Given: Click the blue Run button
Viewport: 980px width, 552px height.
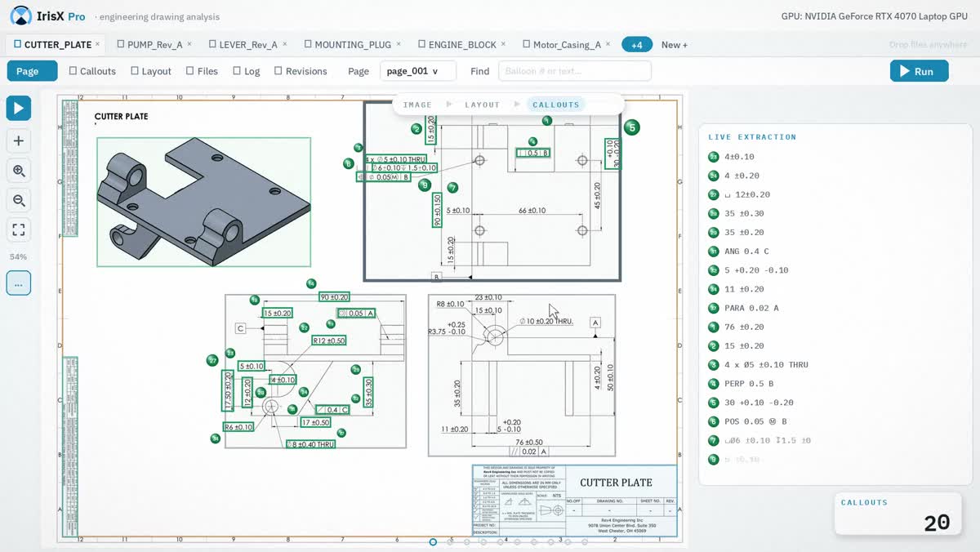Looking at the screenshot, I should 919,71.
